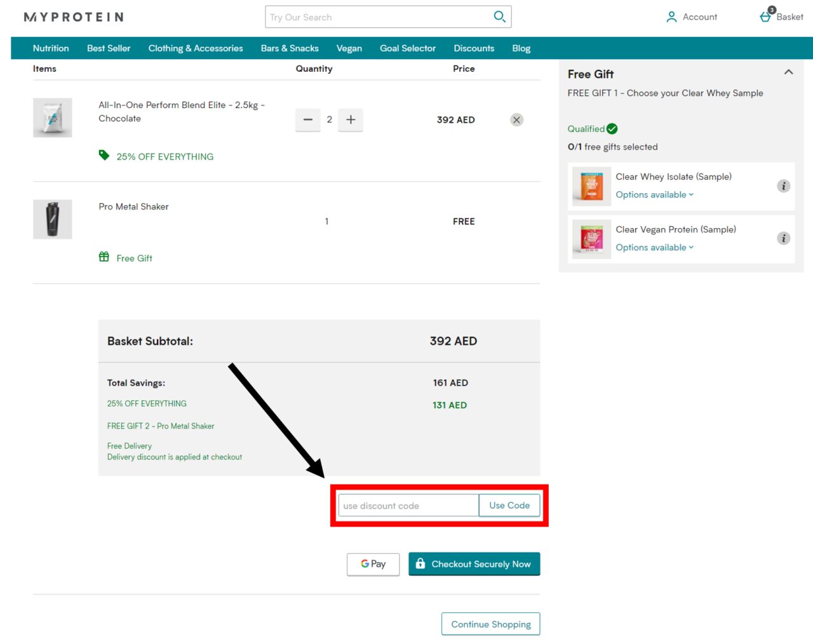Click the Basket Subtotal 392 AED value
This screenshot has width=813, height=644.
(x=454, y=341)
